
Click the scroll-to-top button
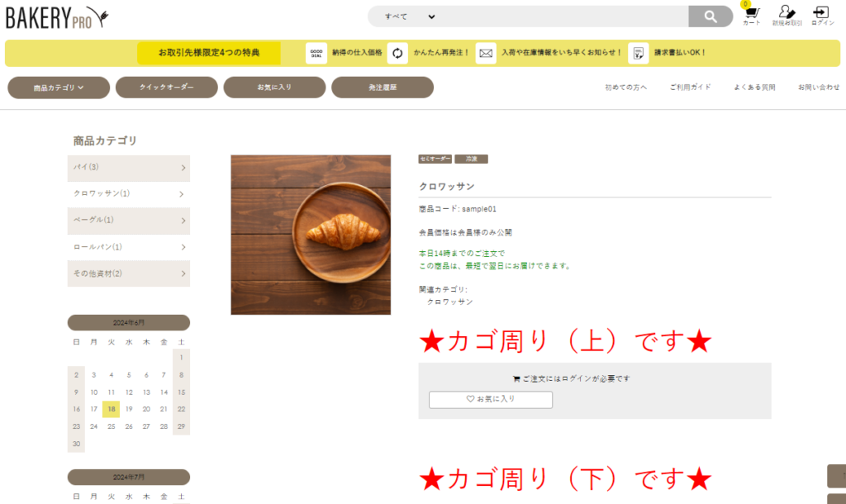837,476
